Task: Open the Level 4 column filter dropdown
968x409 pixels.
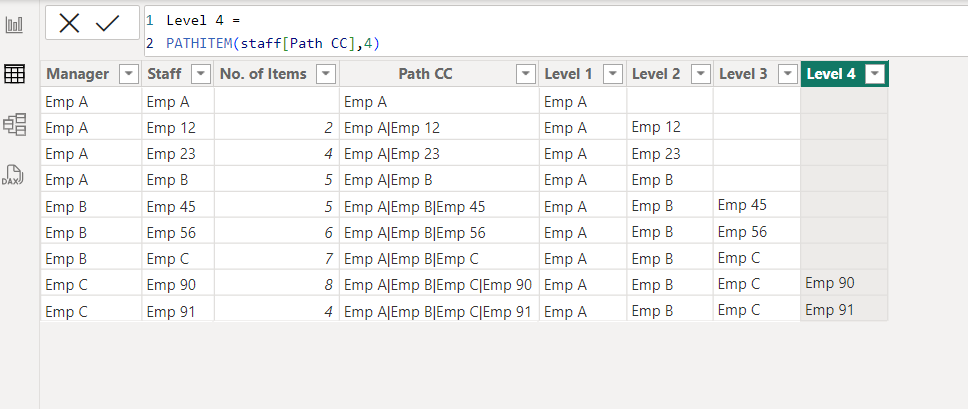Action: point(874,74)
